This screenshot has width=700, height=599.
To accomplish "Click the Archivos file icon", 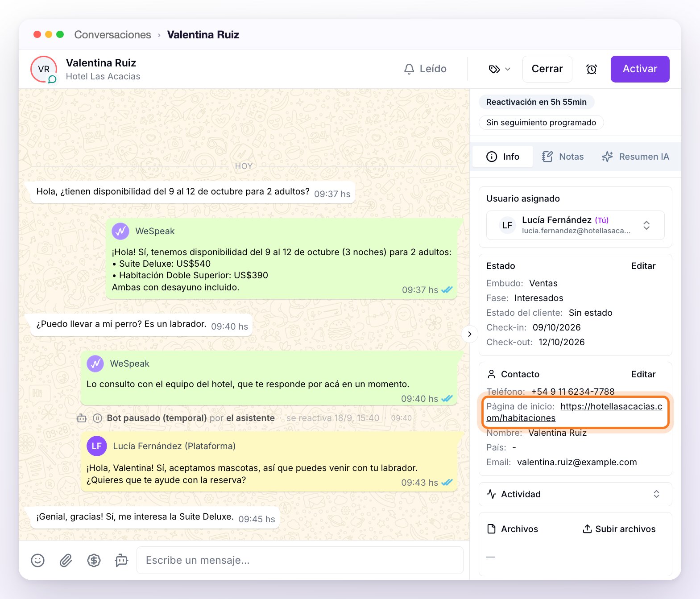I will (x=492, y=529).
